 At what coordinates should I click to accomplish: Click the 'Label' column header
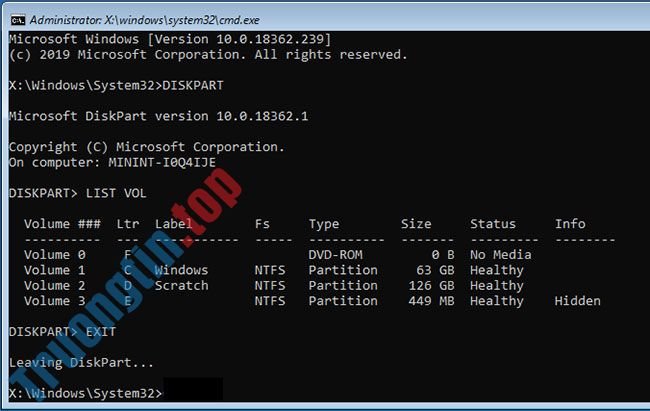pos(174,224)
